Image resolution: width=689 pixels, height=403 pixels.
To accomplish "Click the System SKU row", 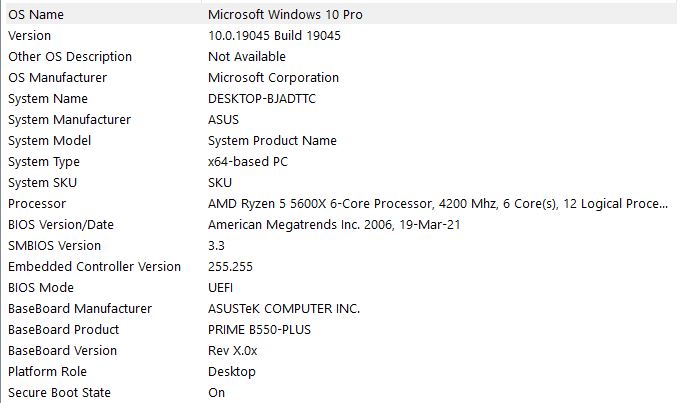I will click(42, 182).
